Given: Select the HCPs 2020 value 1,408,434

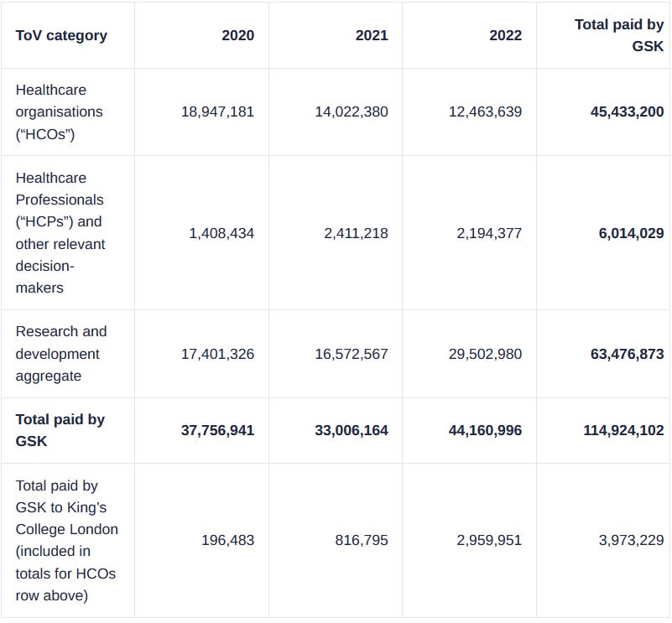Looking at the screenshot, I should pyautogui.click(x=221, y=233).
